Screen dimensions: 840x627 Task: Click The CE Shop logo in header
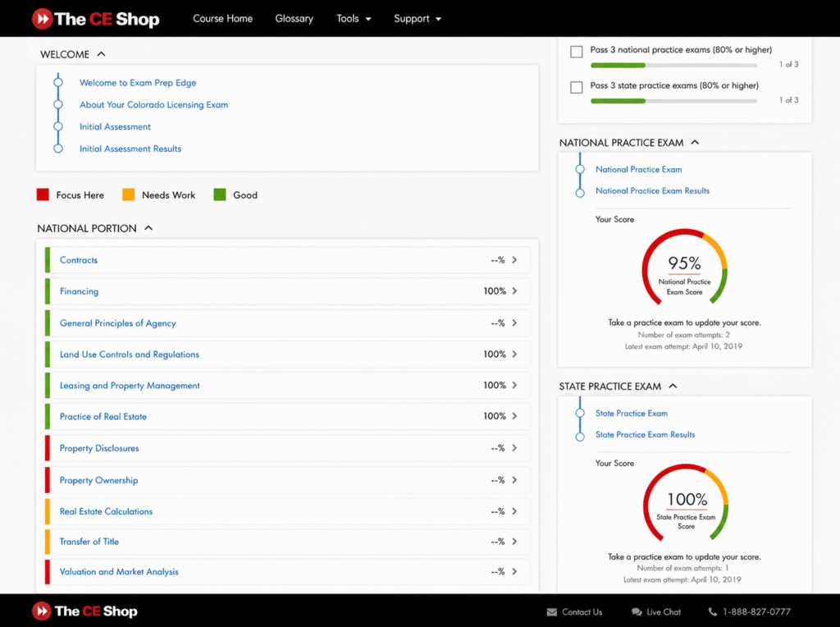pyautogui.click(x=95, y=19)
